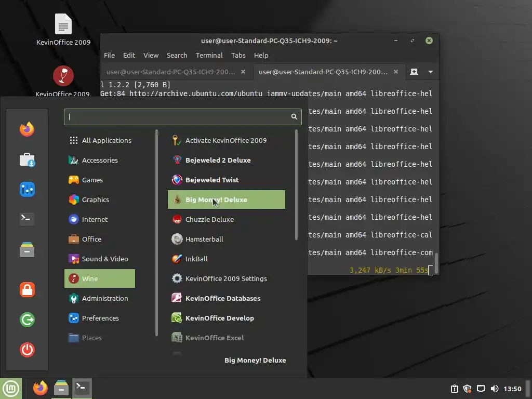Open the terminal Edit menu
This screenshot has width=532, height=399.
pos(129,55)
